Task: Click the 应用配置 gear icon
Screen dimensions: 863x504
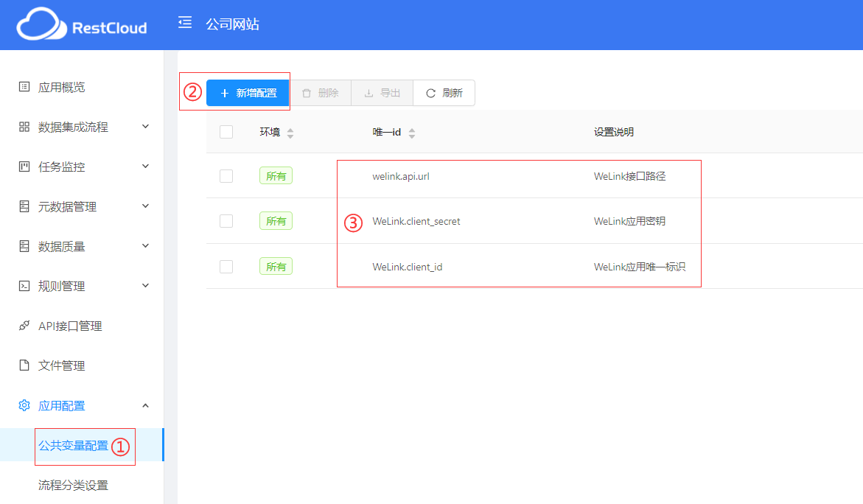Action: [x=24, y=405]
